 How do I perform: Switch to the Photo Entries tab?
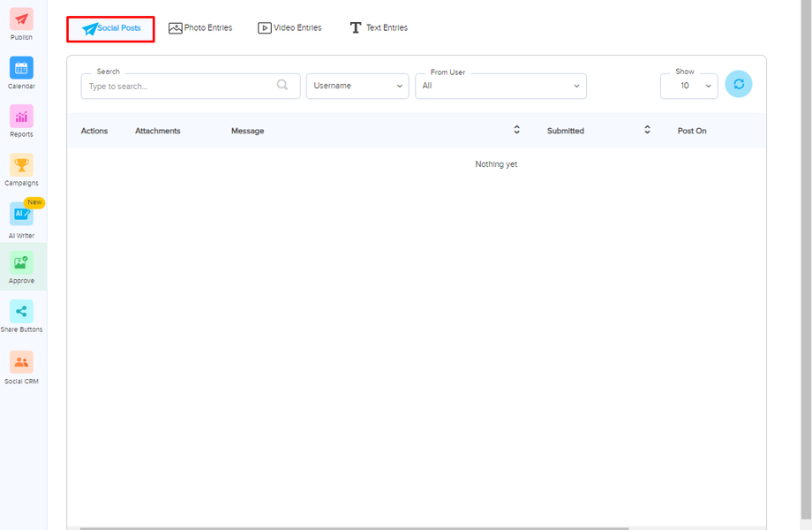(x=200, y=28)
